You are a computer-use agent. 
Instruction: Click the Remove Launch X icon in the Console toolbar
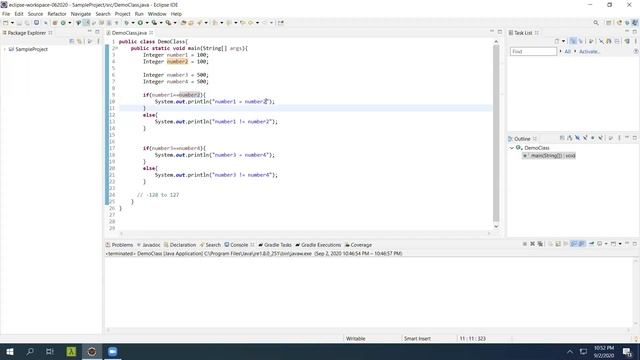[x=533, y=244]
